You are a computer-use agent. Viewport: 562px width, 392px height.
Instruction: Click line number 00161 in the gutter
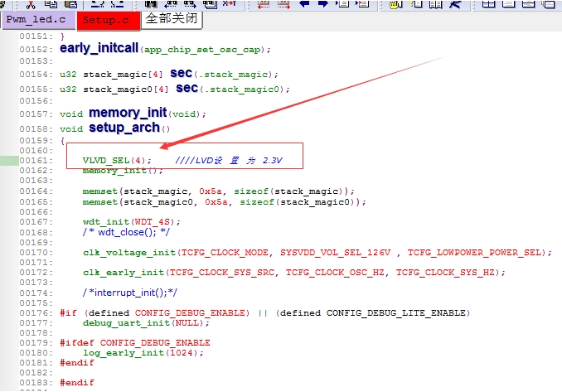pos(36,160)
